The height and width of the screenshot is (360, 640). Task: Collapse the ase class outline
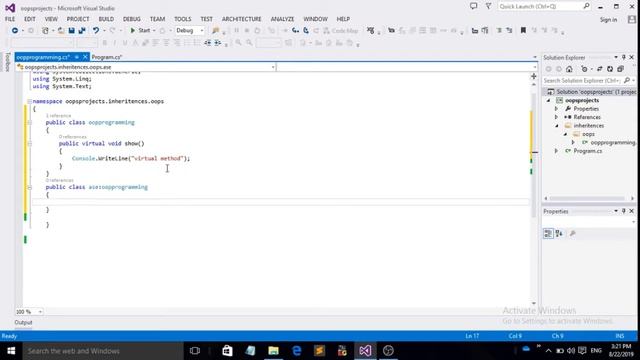coord(29,187)
